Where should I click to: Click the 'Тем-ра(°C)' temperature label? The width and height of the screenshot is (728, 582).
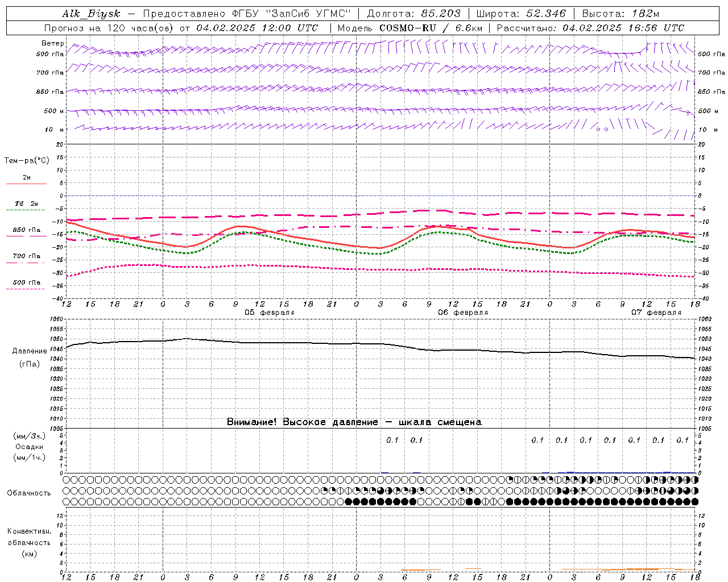click(x=27, y=161)
